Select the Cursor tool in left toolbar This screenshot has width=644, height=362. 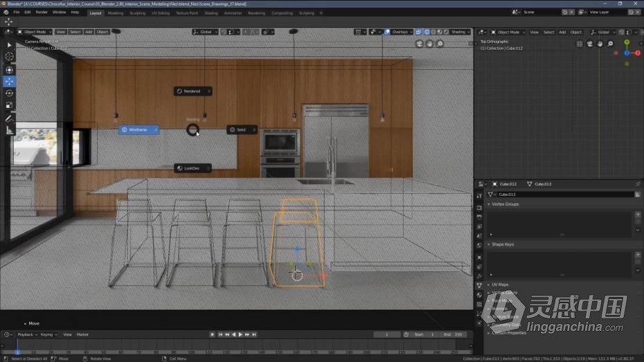click(9, 57)
